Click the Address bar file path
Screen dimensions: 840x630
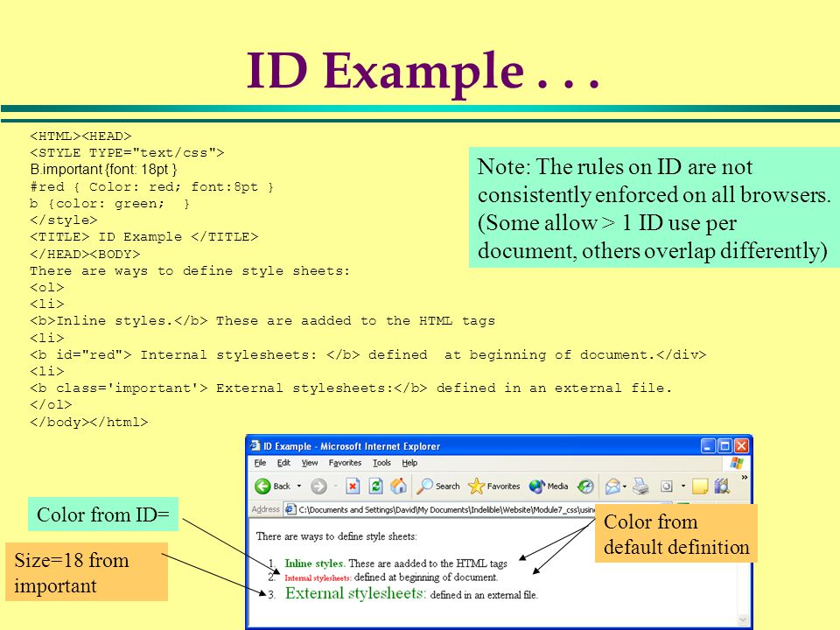tap(447, 509)
